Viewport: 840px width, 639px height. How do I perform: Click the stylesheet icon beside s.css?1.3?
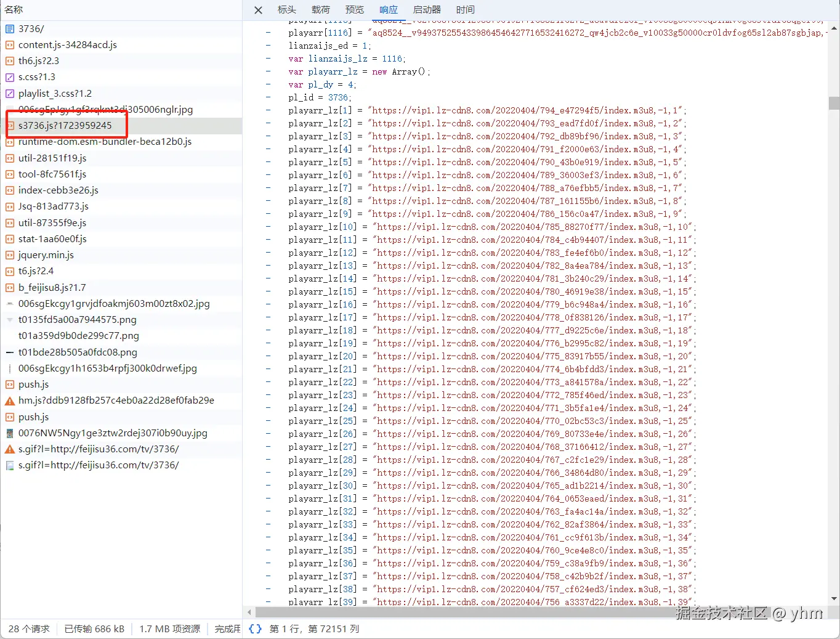pos(10,77)
